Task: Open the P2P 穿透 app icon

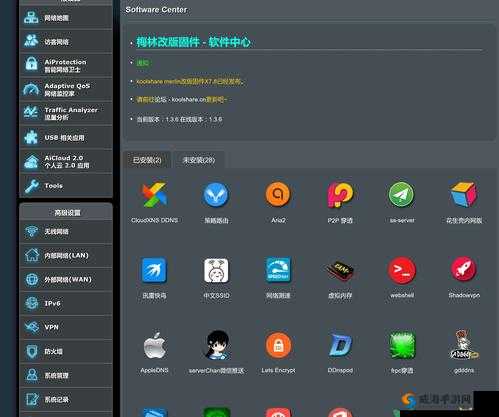Action: (x=340, y=194)
